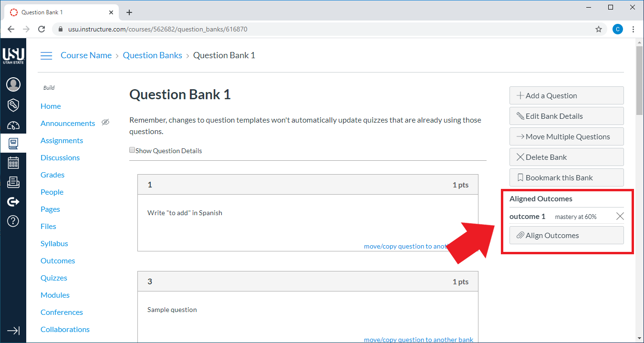Image resolution: width=644 pixels, height=343 pixels.
Task: Click the Commons arrow icon in sidebar
Action: pyautogui.click(x=13, y=202)
